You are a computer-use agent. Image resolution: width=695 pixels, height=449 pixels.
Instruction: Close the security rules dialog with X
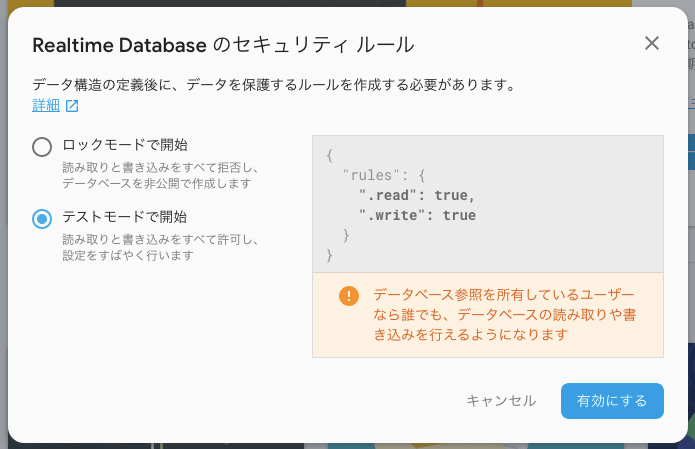(652, 43)
